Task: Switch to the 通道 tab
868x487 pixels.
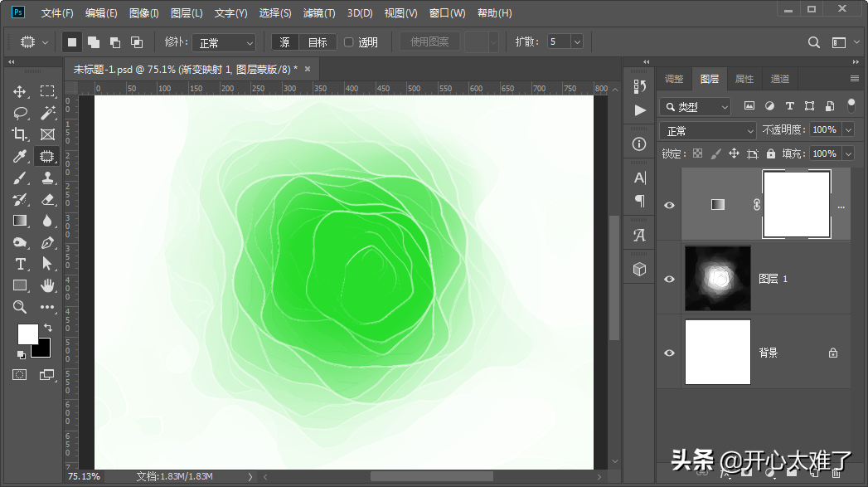Action: click(x=779, y=79)
